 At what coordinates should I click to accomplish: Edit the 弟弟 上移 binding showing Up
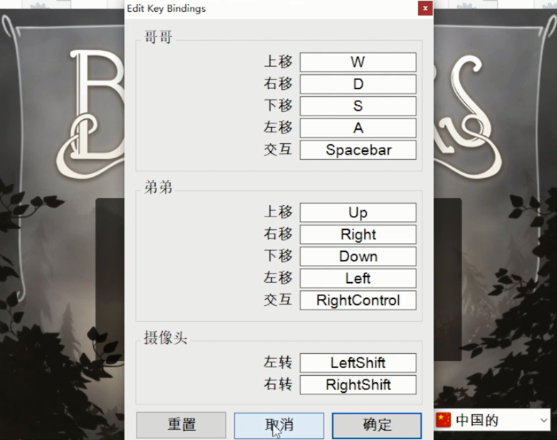(x=358, y=212)
